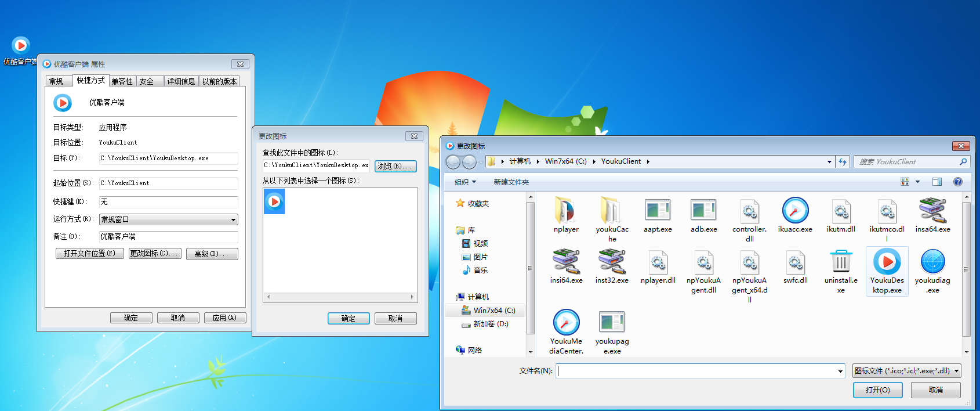Select ikutm.dll file
The image size is (980, 411).
(x=841, y=215)
